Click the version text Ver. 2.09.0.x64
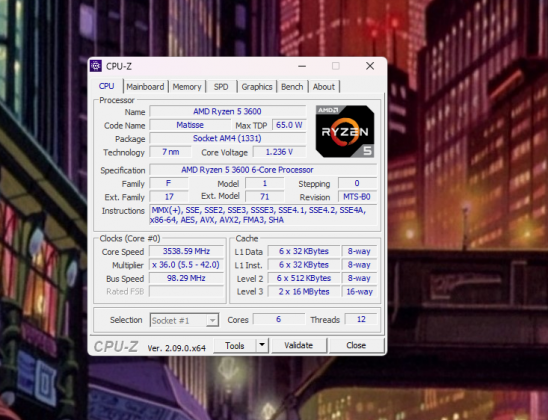The width and height of the screenshot is (548, 420). coord(176,348)
